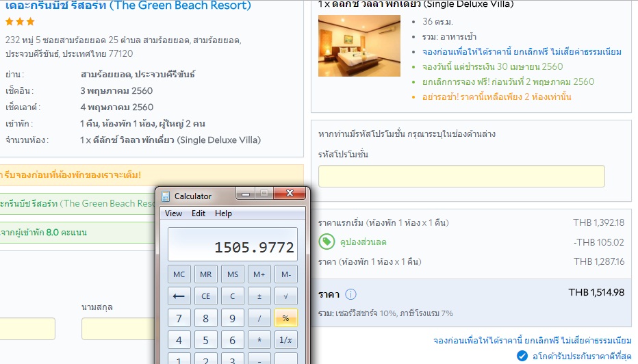Click digit 7 on the Calculator
Image resolution: width=638 pixels, height=364 pixels.
point(179,318)
